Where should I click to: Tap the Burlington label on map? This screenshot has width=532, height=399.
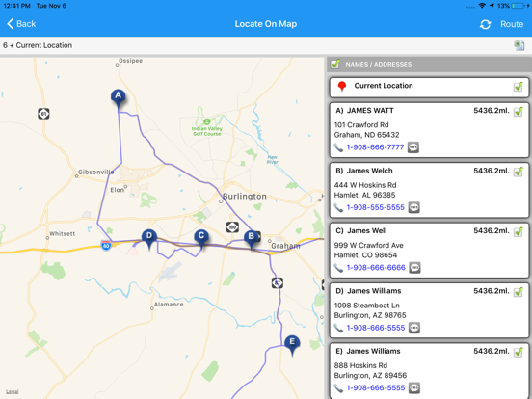(245, 196)
